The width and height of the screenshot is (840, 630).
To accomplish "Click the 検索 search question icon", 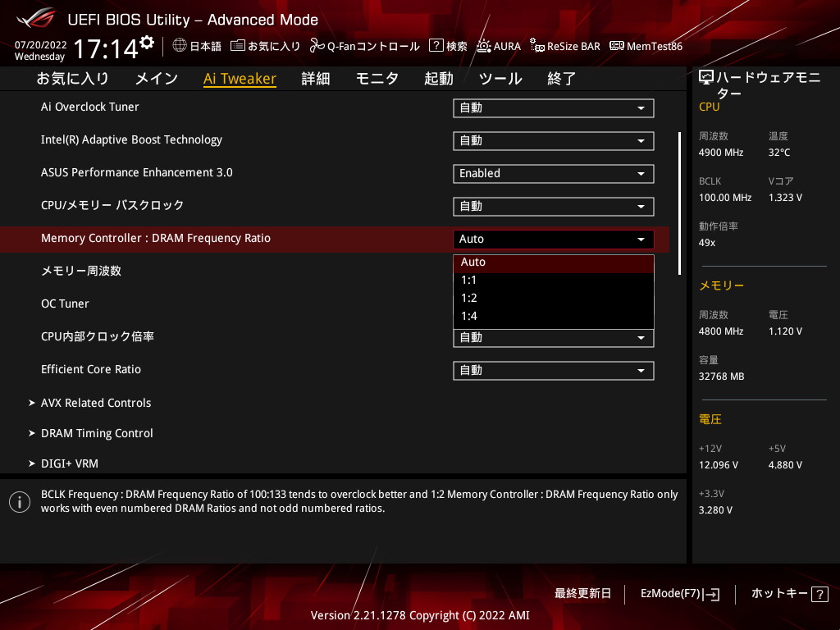I will (x=436, y=46).
